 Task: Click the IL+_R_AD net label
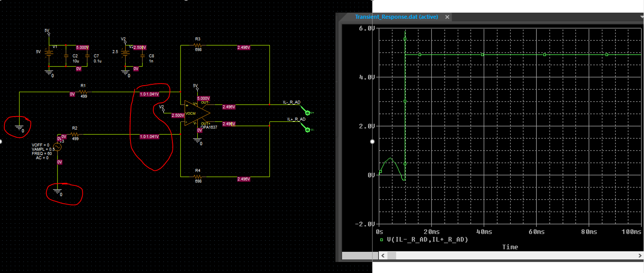pos(296,119)
